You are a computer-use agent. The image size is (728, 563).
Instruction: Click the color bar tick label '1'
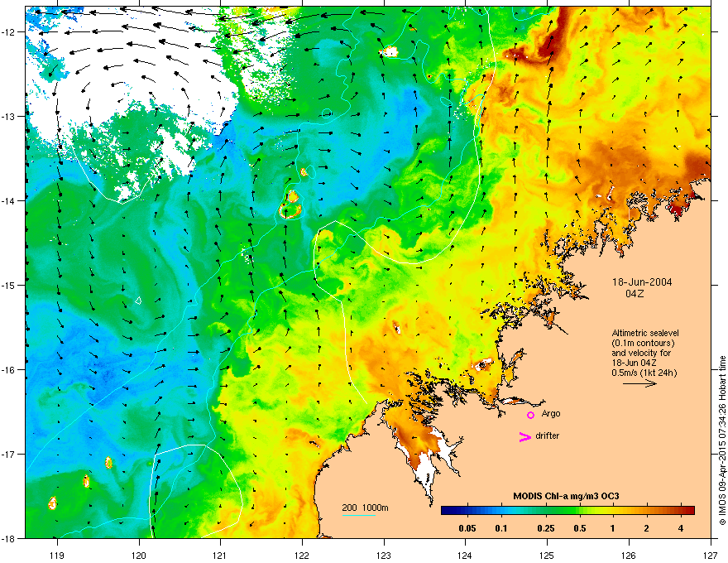[x=613, y=528]
